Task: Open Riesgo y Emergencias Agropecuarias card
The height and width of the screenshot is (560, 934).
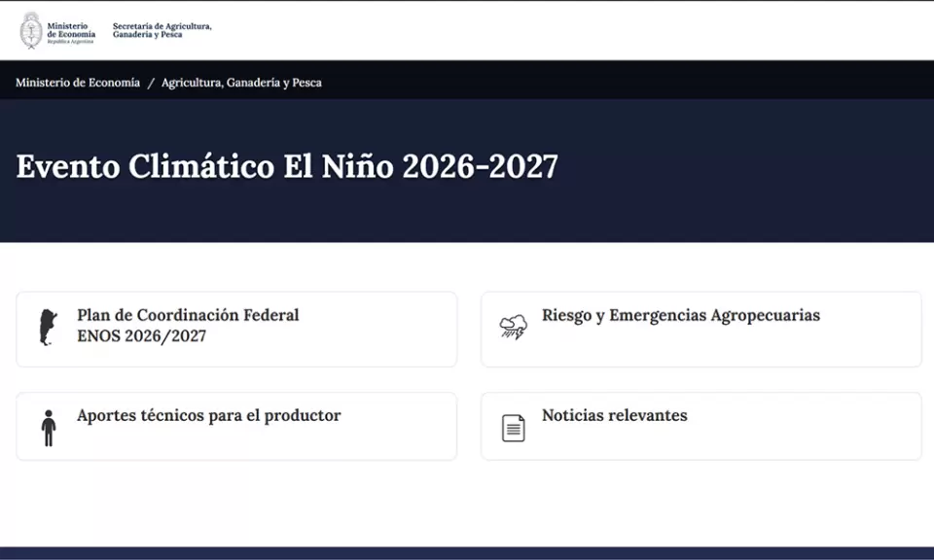Action: coord(701,329)
